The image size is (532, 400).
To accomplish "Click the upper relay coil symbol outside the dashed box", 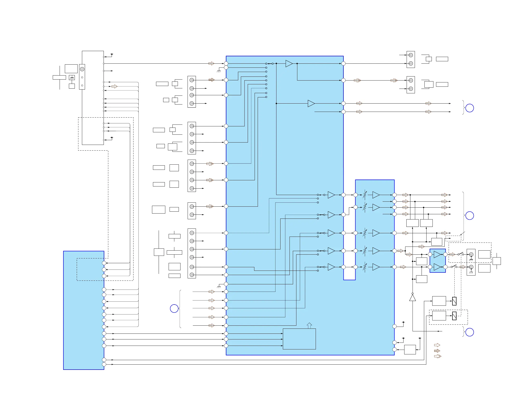I will click(x=454, y=301).
